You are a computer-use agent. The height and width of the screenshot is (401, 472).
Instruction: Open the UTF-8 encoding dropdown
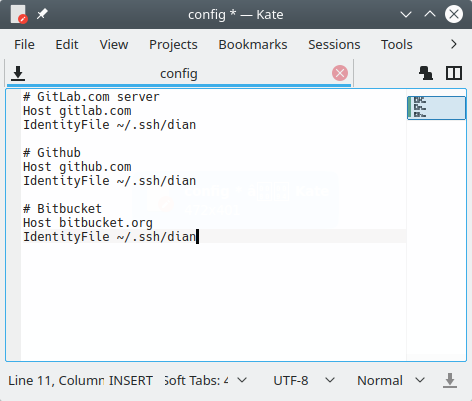(x=304, y=380)
